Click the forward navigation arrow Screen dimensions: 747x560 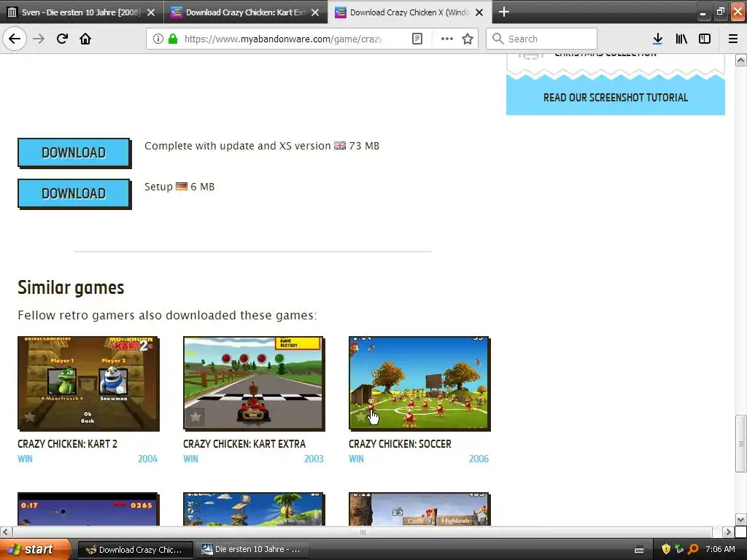(x=39, y=39)
